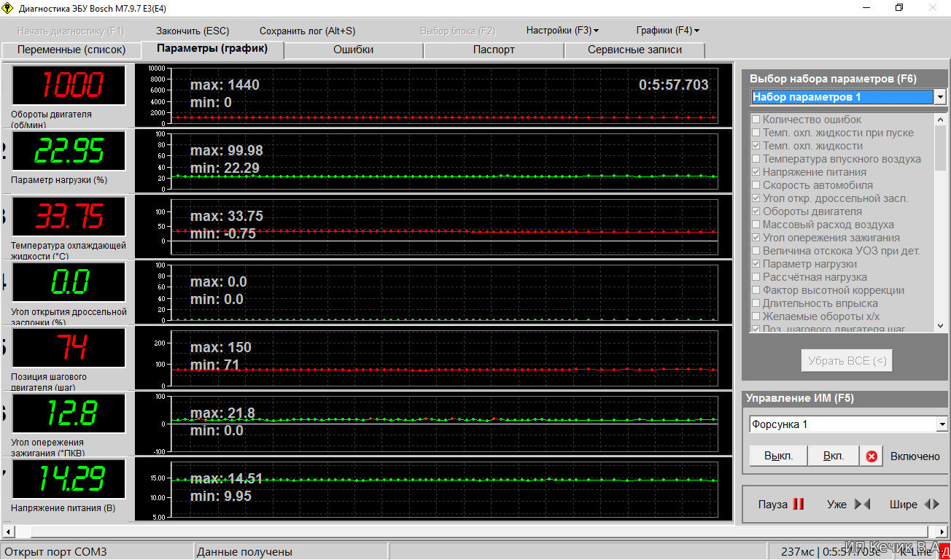Uncheck Параметр нагрузки checkbox
The height and width of the screenshot is (560, 951).
coord(756,264)
